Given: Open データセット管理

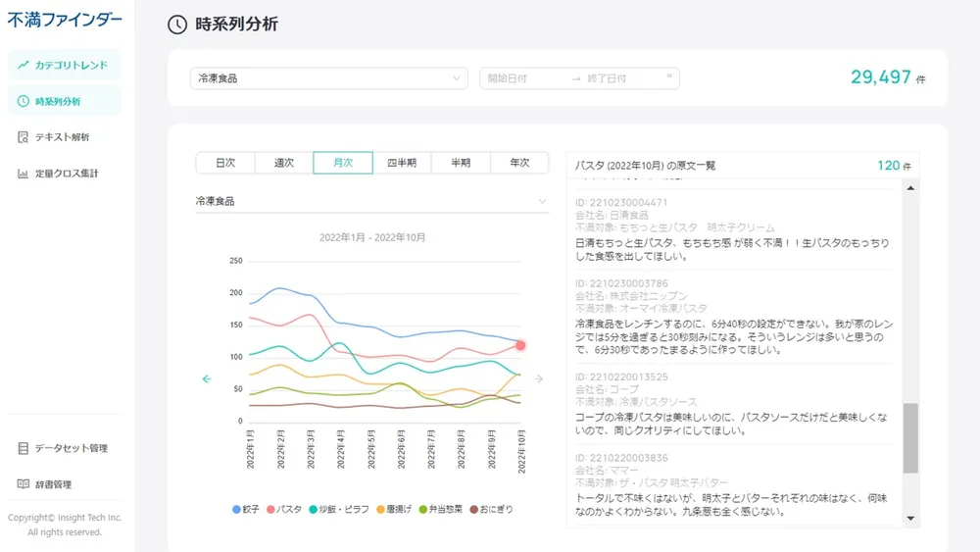Looking at the screenshot, I should coord(65,448).
